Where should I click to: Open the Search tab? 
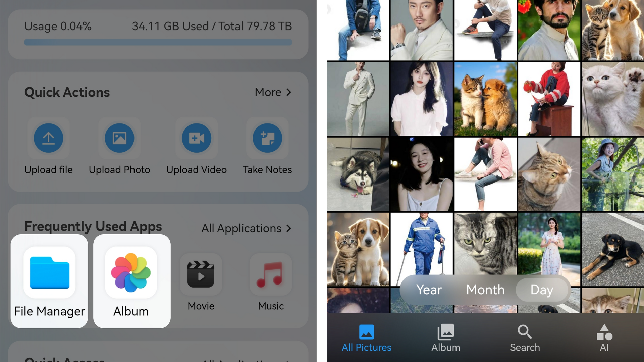pyautogui.click(x=525, y=338)
